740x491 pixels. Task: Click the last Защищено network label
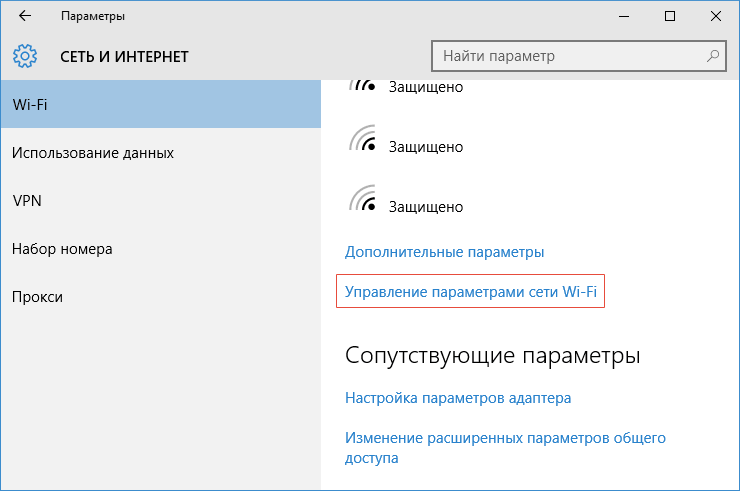click(x=426, y=207)
